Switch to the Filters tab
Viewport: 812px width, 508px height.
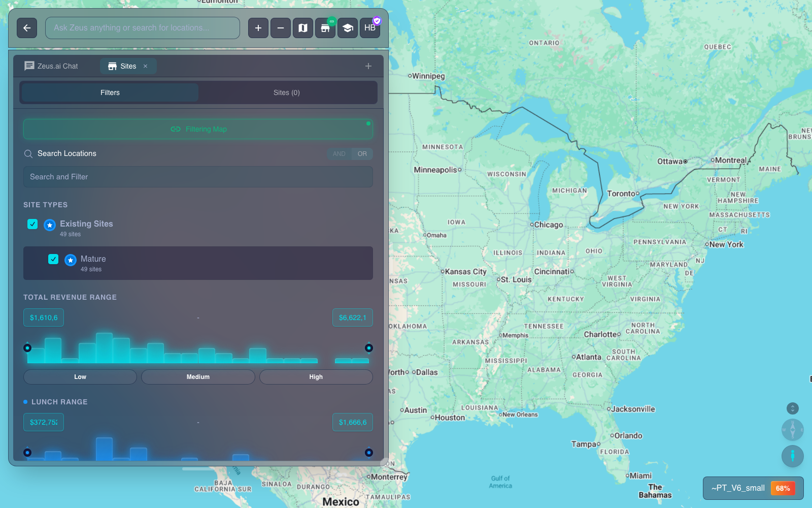[x=110, y=92]
